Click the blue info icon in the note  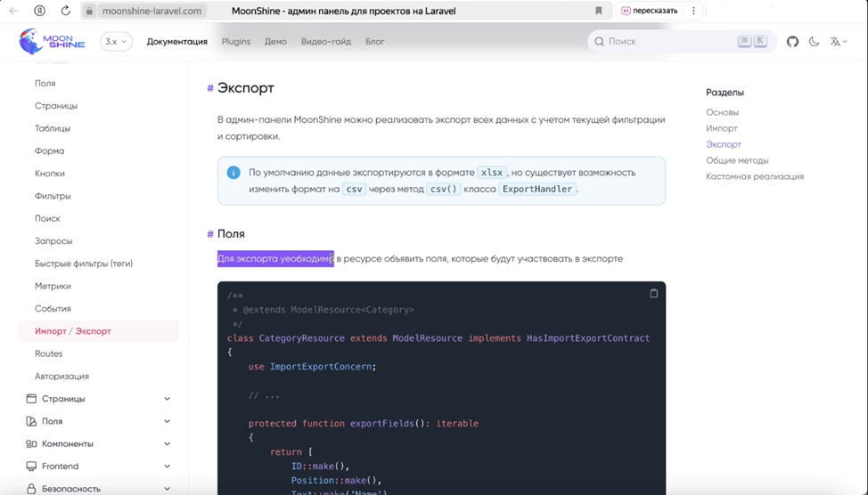(x=233, y=173)
